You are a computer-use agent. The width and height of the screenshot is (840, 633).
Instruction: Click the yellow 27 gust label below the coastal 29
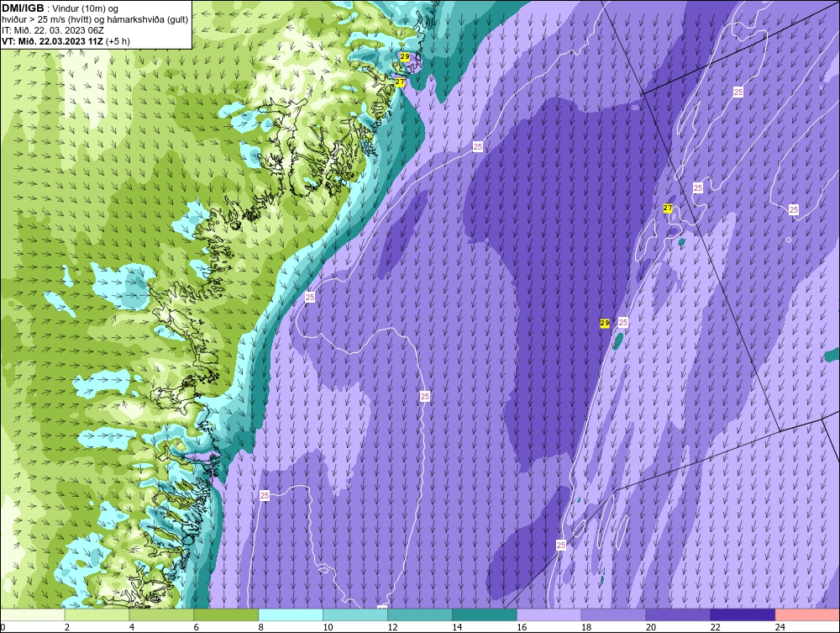(x=400, y=82)
